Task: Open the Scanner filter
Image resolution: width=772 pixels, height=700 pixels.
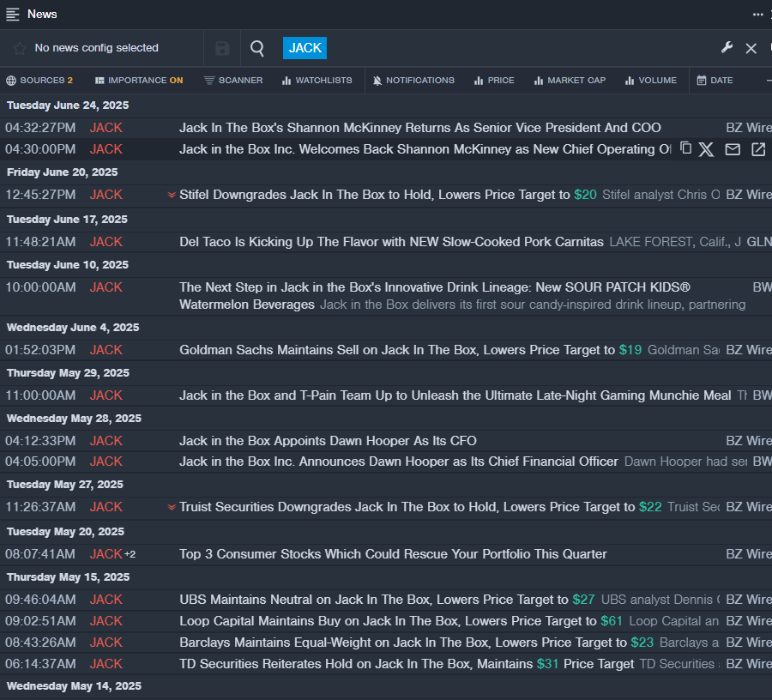Action: click(233, 81)
